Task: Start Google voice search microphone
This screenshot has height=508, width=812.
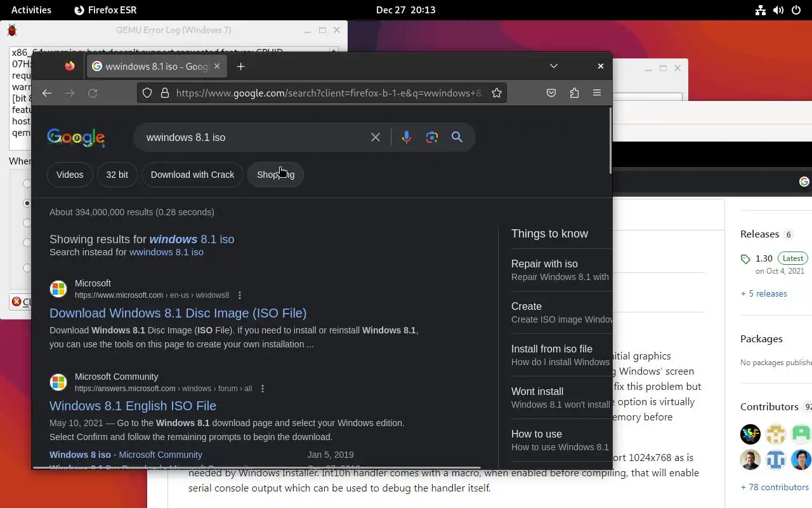Action: pos(407,137)
